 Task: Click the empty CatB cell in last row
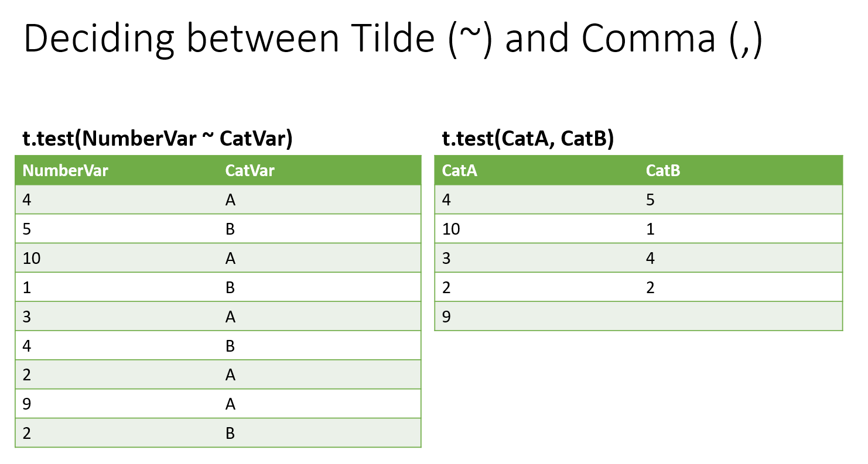click(x=741, y=316)
